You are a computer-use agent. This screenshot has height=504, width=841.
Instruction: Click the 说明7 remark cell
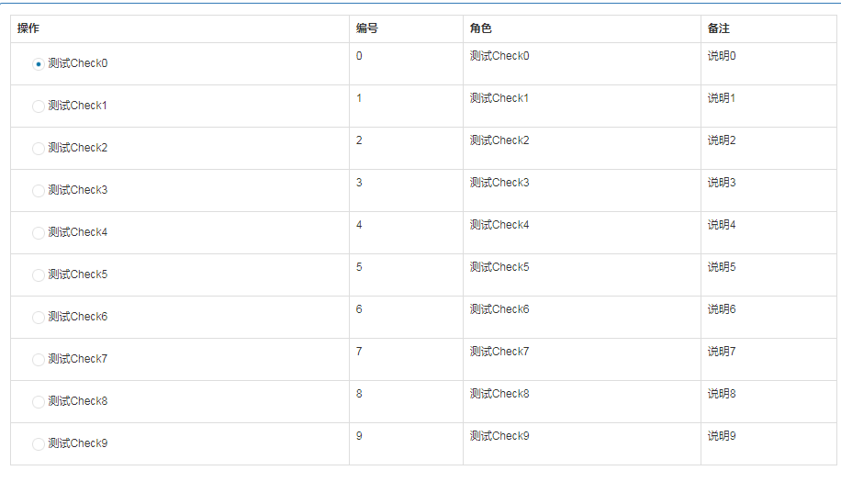click(x=768, y=360)
